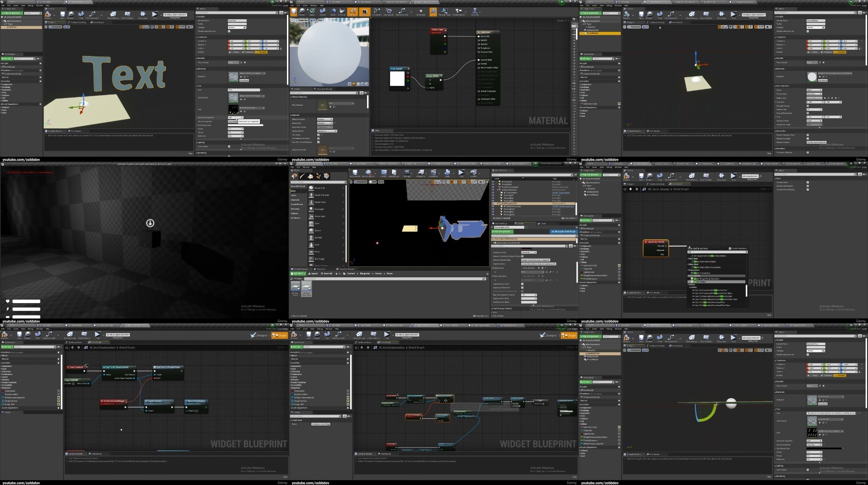Viewport: 868px width, 485px height.
Task: Select Event Construct node in bottom-left graph
Action: pos(76,369)
